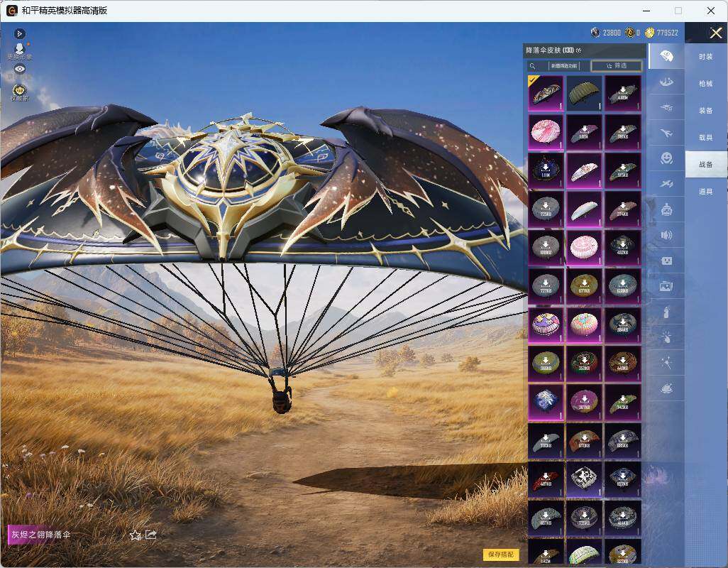The width and height of the screenshot is (728, 568).
Task: Switch to the 道具 tab
Action: pyautogui.click(x=706, y=192)
